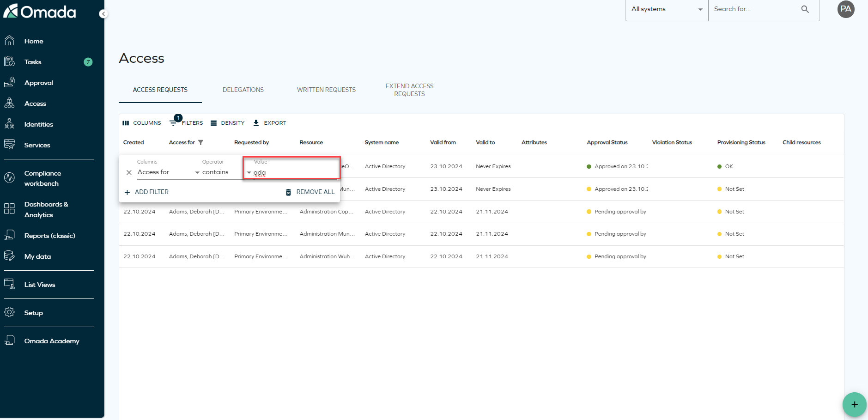Open the COLUMNS toolbar button
This screenshot has height=420, width=868.
(142, 123)
